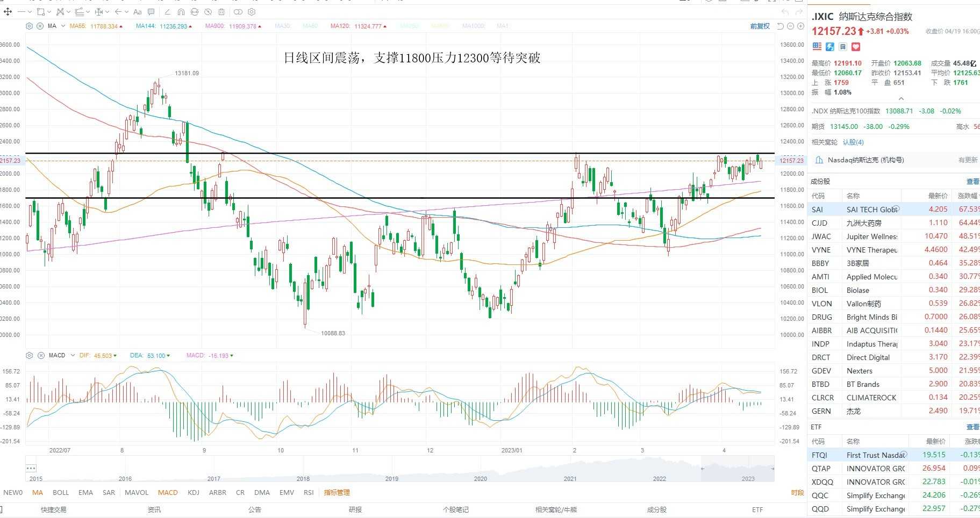Open drawing toolbar settings gear
The height and width of the screenshot is (518, 980).
point(252,12)
